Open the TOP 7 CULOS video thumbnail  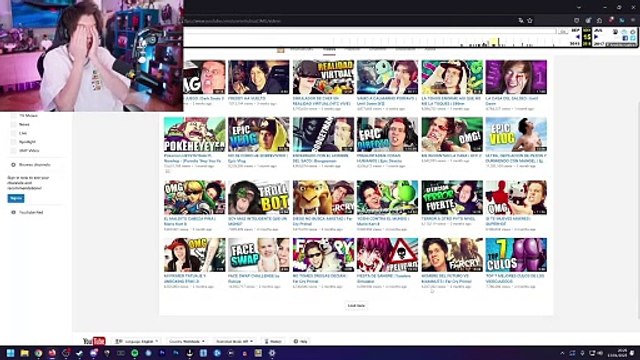pos(516,255)
